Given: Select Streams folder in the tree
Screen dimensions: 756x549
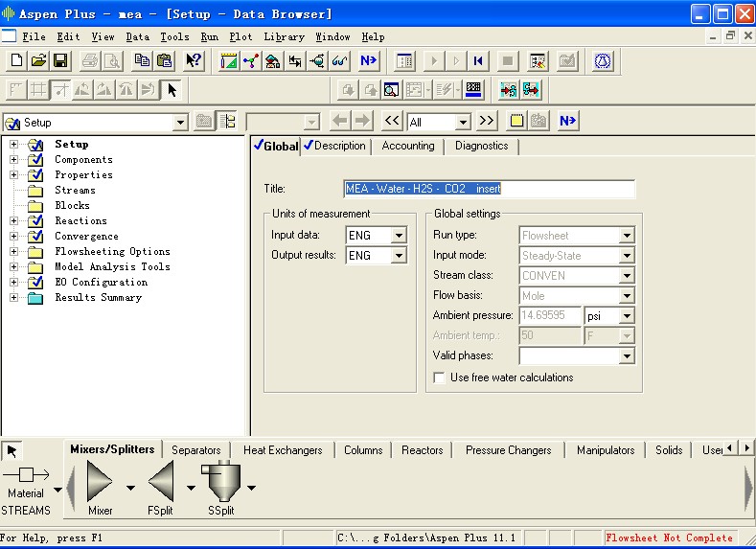Looking at the screenshot, I should coord(75,191).
